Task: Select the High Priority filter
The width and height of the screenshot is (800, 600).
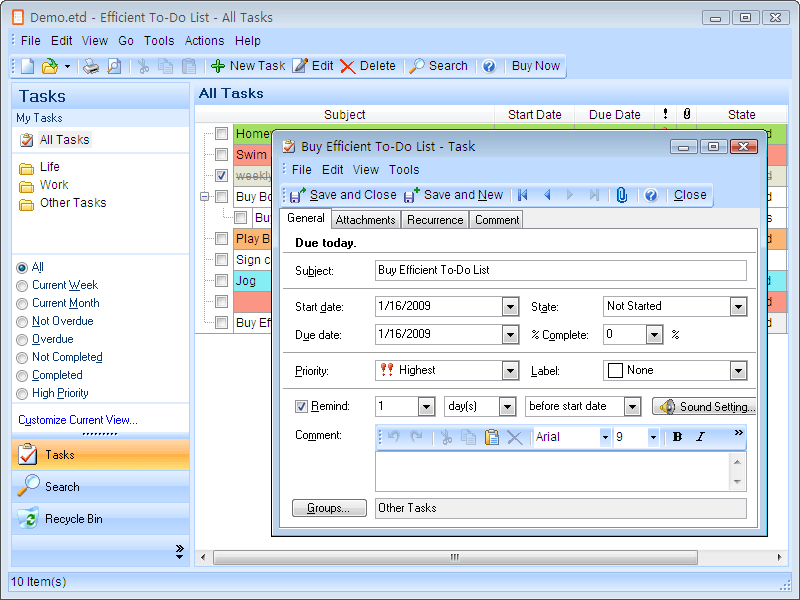Action: (60, 392)
